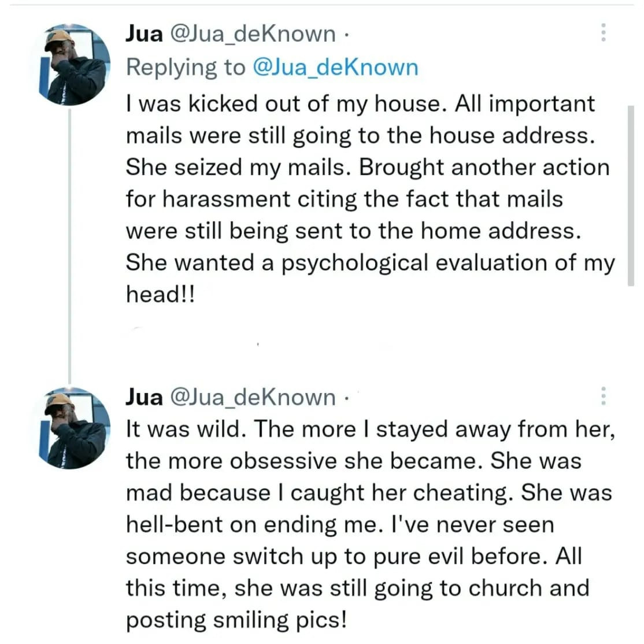Click the 'Replying to' label text
Screen dimensions: 644x644
[x=186, y=67]
